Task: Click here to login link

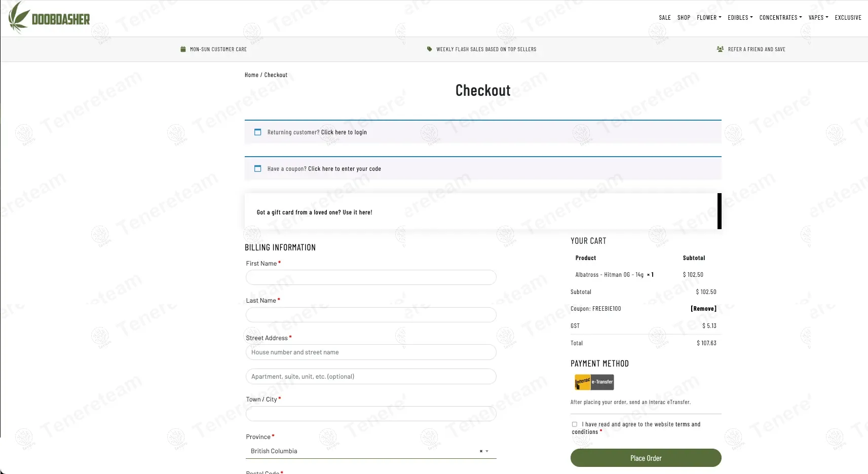Action: click(344, 132)
